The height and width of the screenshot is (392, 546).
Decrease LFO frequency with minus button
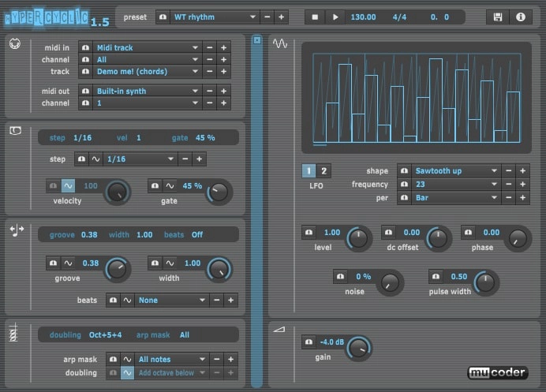[508, 184]
